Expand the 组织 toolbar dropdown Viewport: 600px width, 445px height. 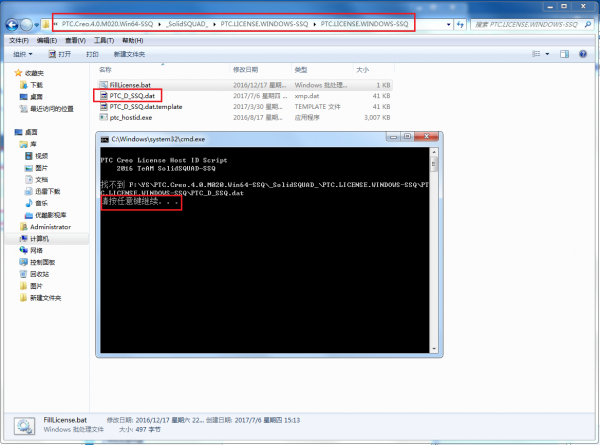(23, 54)
